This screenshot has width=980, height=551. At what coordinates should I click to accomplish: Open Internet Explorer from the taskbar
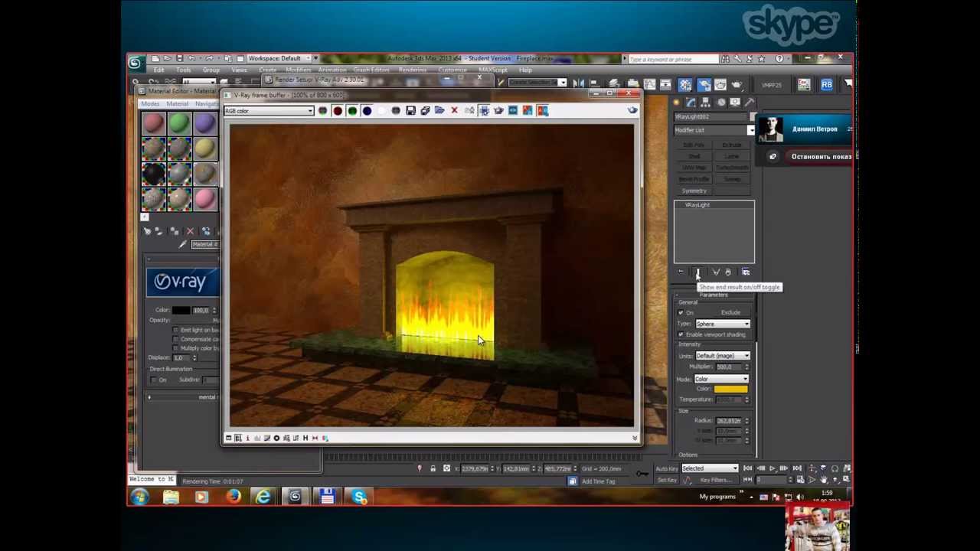tap(263, 497)
